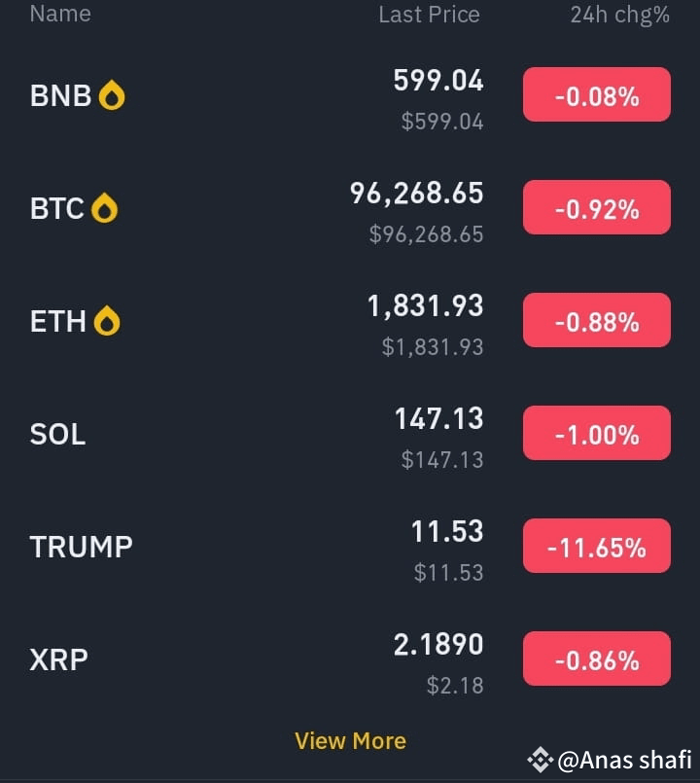Open the XRP coin row
700x783 pixels.
point(350,659)
